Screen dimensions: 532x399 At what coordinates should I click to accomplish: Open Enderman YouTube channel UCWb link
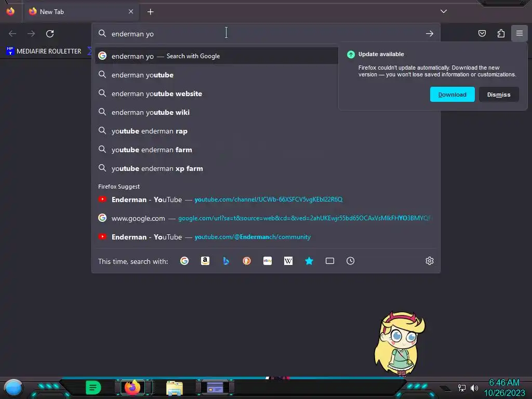pos(266,199)
